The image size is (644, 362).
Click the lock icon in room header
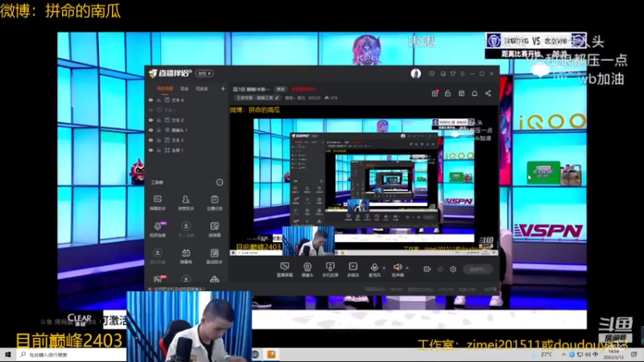pos(448,93)
